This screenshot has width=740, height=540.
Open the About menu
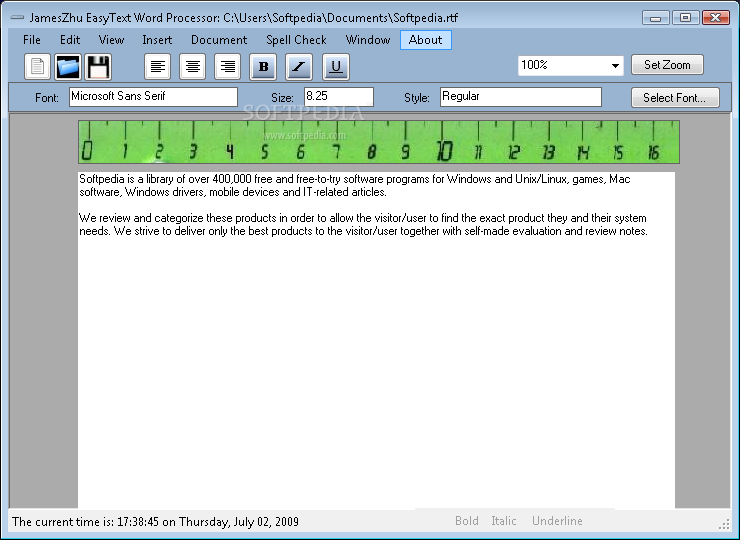pos(426,40)
